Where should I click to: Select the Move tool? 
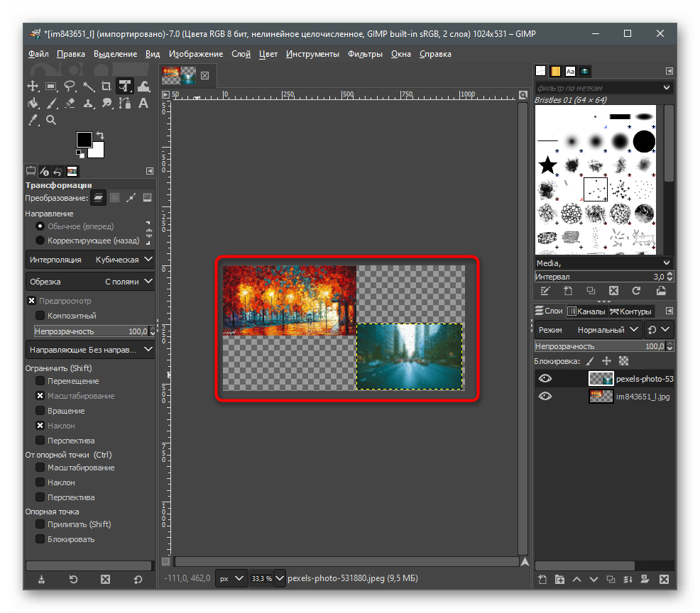pos(32,86)
